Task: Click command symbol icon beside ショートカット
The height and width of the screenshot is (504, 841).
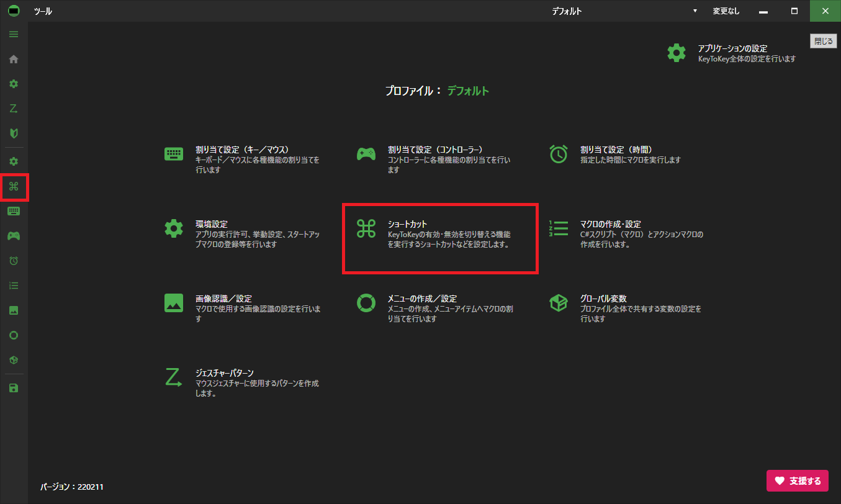Action: tap(366, 228)
